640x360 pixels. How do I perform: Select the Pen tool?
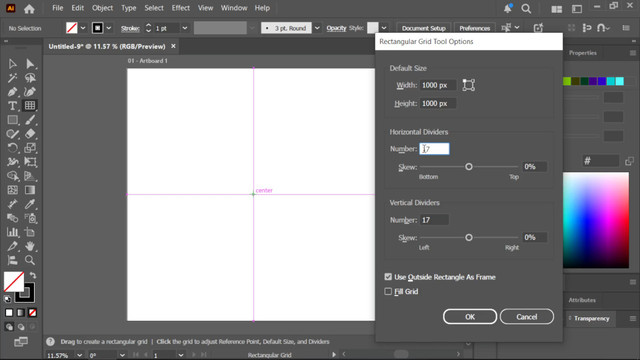pos(12,92)
